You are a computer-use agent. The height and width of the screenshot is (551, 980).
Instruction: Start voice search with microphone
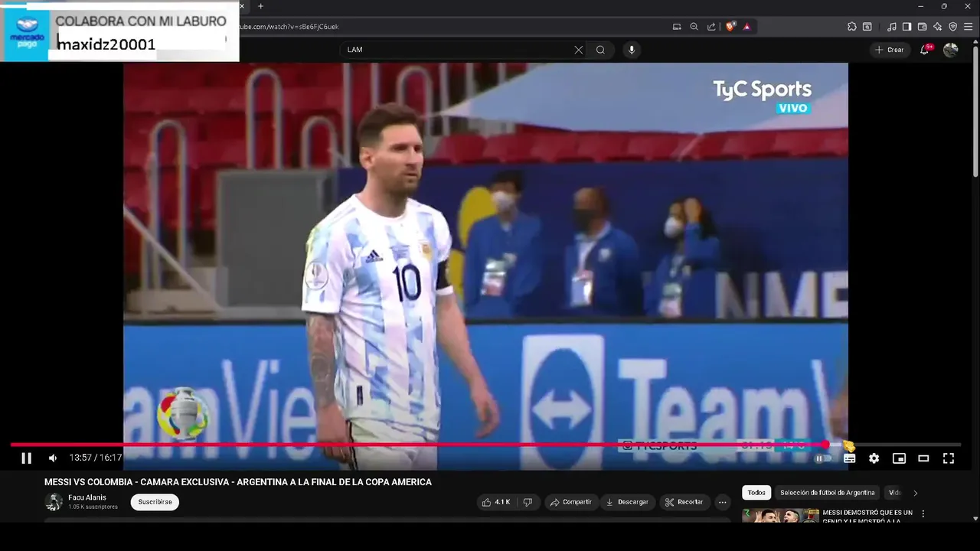point(632,50)
